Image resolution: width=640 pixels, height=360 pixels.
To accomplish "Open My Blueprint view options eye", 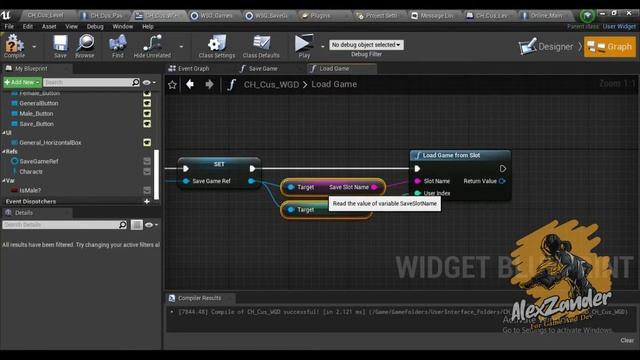I will (x=149, y=82).
